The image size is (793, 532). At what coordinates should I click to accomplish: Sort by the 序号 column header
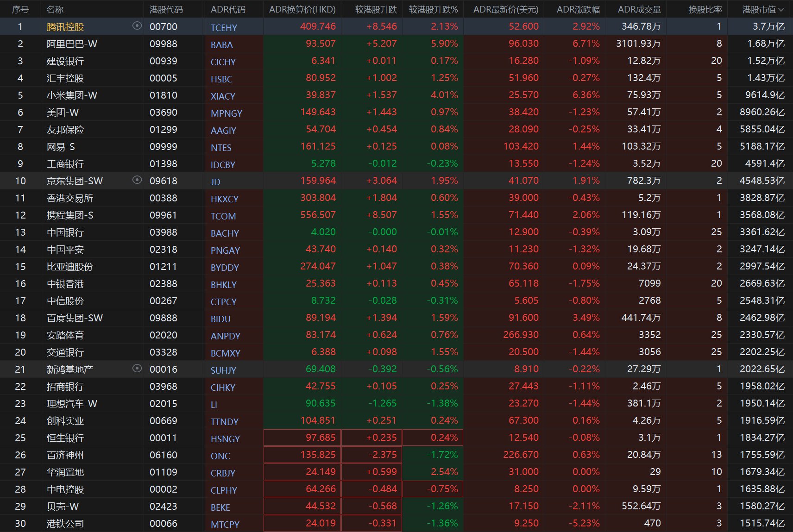20,9
